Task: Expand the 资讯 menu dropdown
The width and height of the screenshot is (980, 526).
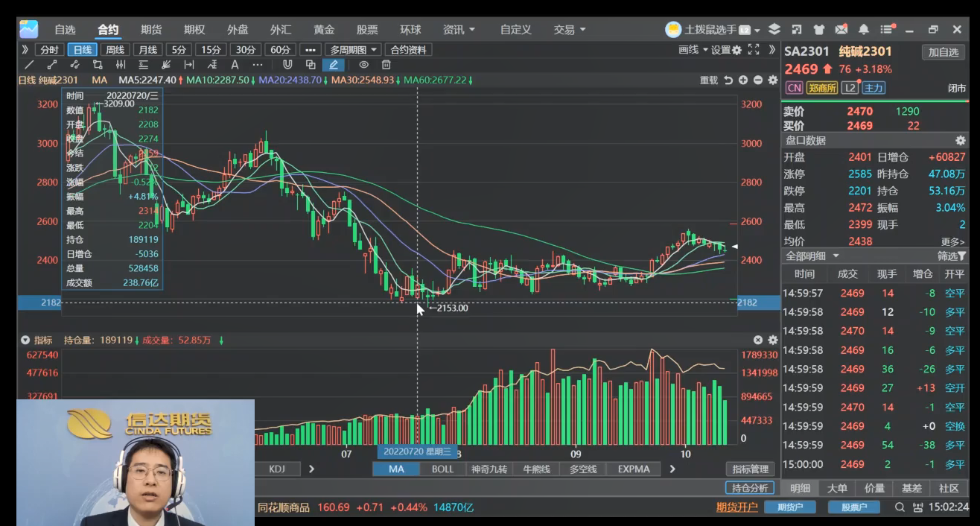Action: click(459, 30)
